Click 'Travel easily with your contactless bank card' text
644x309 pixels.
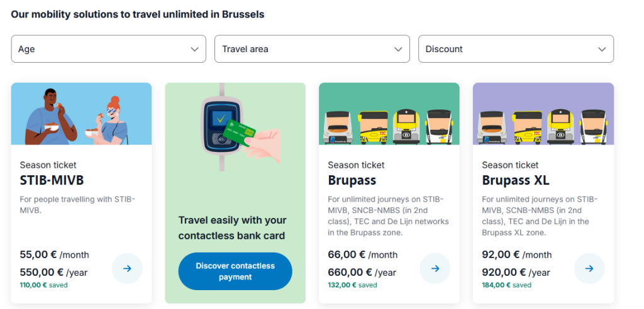pyautogui.click(x=232, y=228)
